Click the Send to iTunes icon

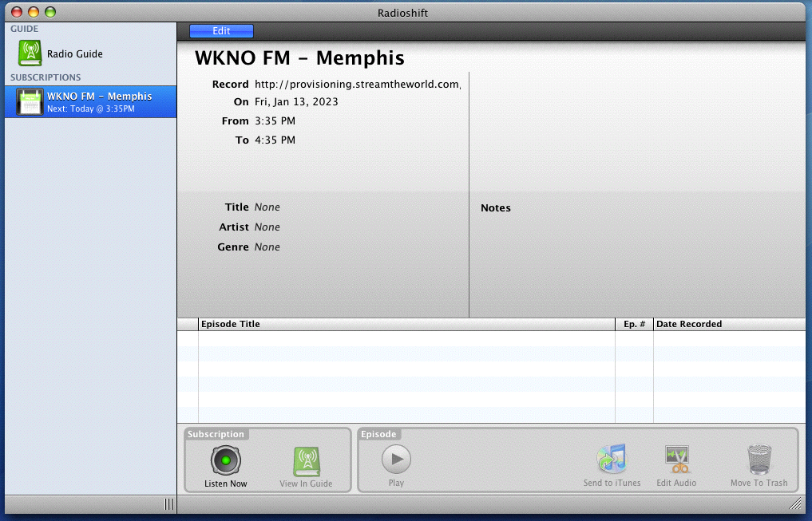point(612,459)
